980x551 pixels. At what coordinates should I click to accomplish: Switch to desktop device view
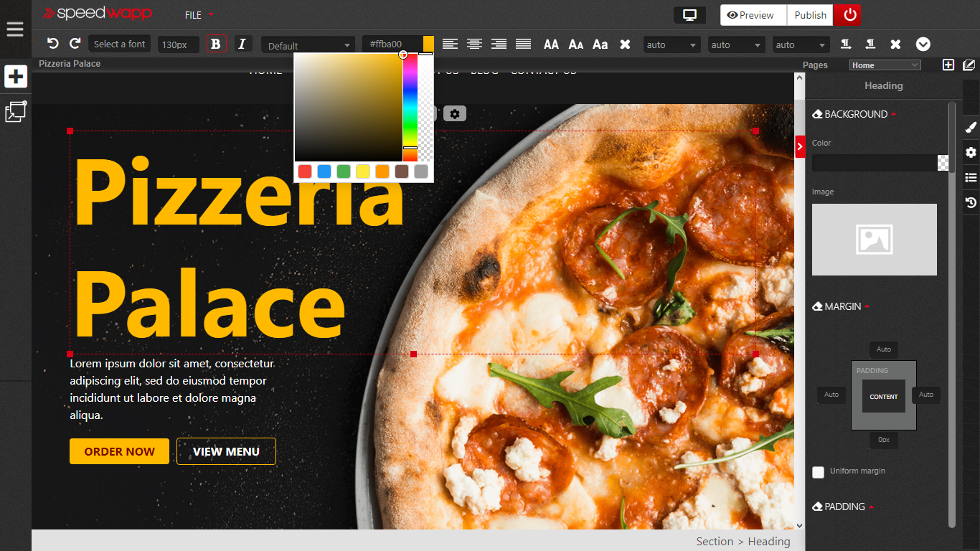tap(689, 15)
